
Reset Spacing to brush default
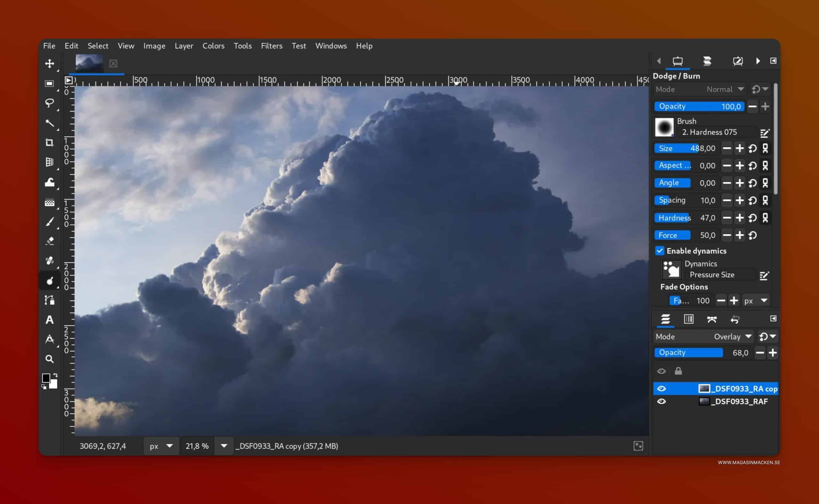[753, 200]
